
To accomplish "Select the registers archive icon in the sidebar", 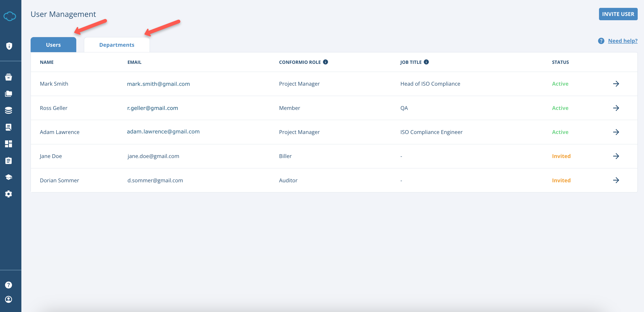I will 9,77.
